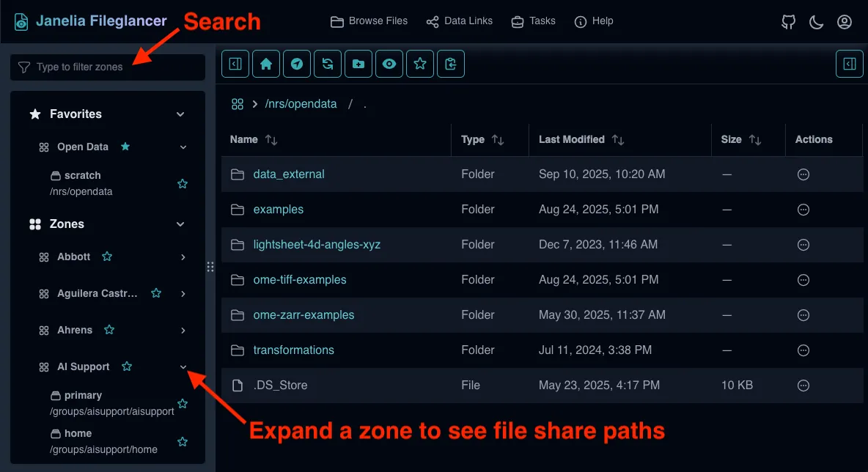Click the zone filter search field
Viewport: 868px width, 472px height.
pyautogui.click(x=108, y=67)
